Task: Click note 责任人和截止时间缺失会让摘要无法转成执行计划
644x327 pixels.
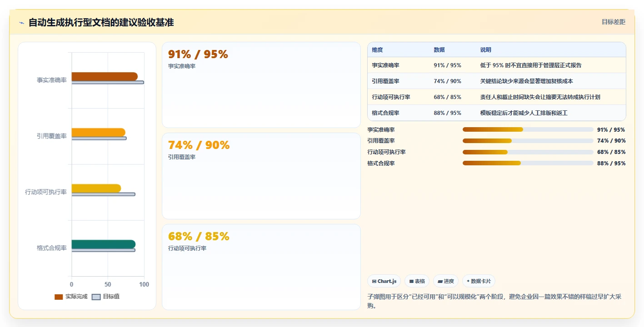Action: (x=540, y=97)
